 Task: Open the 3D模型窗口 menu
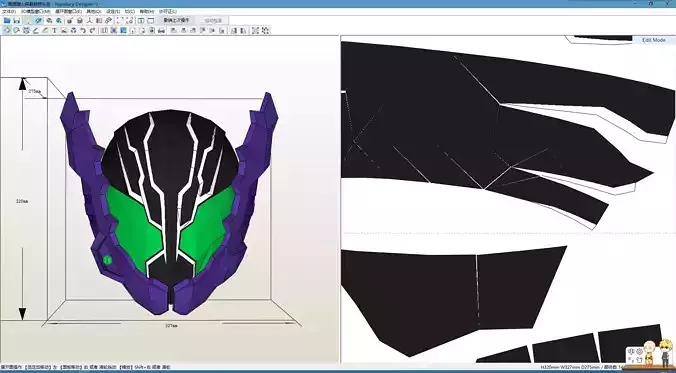[x=35, y=11]
